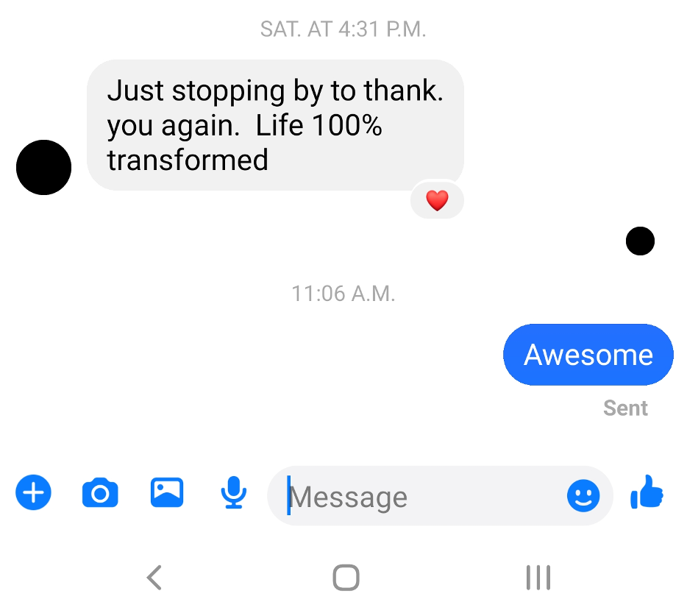The height and width of the screenshot is (616, 687).
Task: Open the emoji picker smiley icon
Action: (x=583, y=495)
